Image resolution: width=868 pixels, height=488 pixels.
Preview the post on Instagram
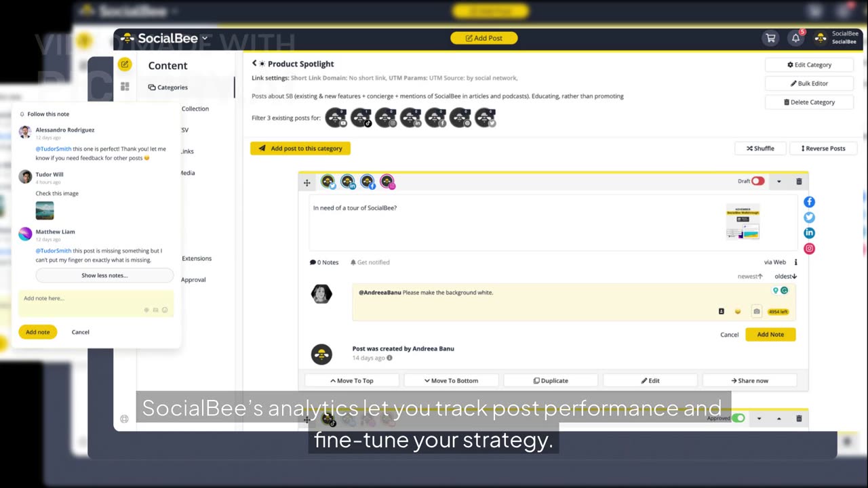click(x=809, y=249)
